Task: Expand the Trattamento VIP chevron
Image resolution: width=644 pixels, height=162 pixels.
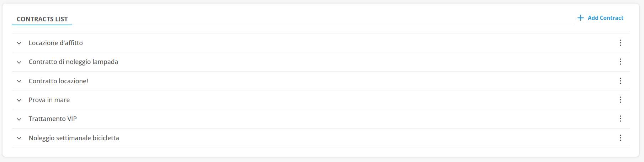Action: click(19, 119)
